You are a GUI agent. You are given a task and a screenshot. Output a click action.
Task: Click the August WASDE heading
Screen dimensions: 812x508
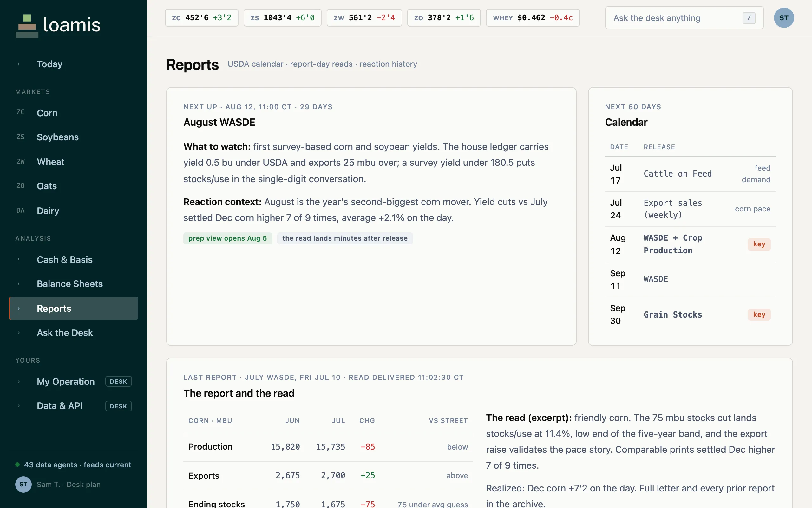[x=219, y=122]
